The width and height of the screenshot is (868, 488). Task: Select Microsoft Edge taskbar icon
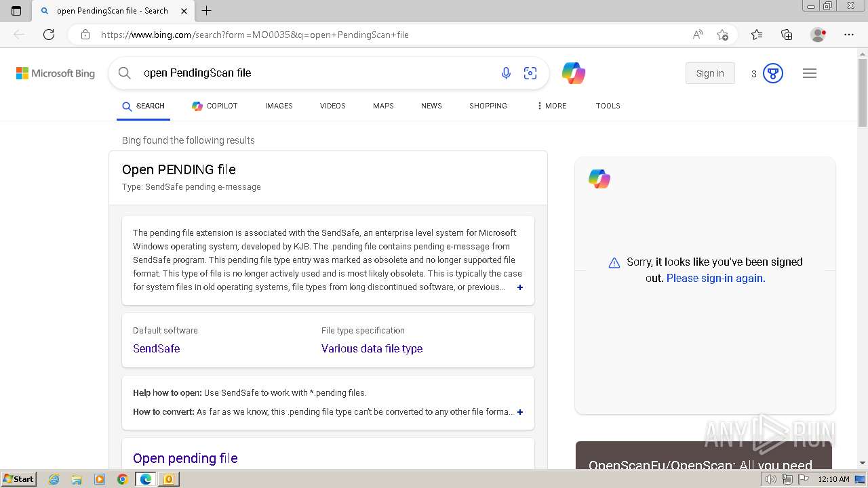(x=146, y=479)
